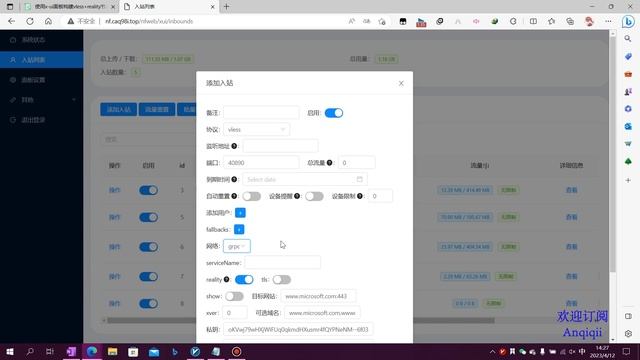This screenshot has height=360, width=640.
Task: Open taskbar search magnifier
Action: [30, 351]
